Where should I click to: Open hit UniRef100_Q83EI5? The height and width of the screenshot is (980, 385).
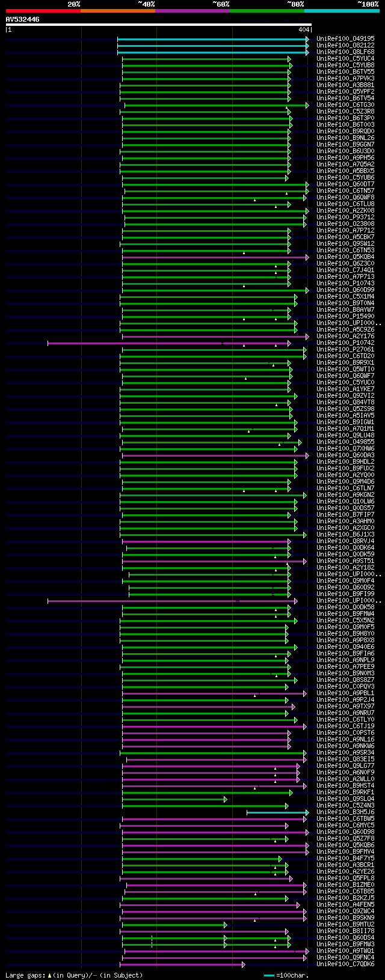[345, 759]
